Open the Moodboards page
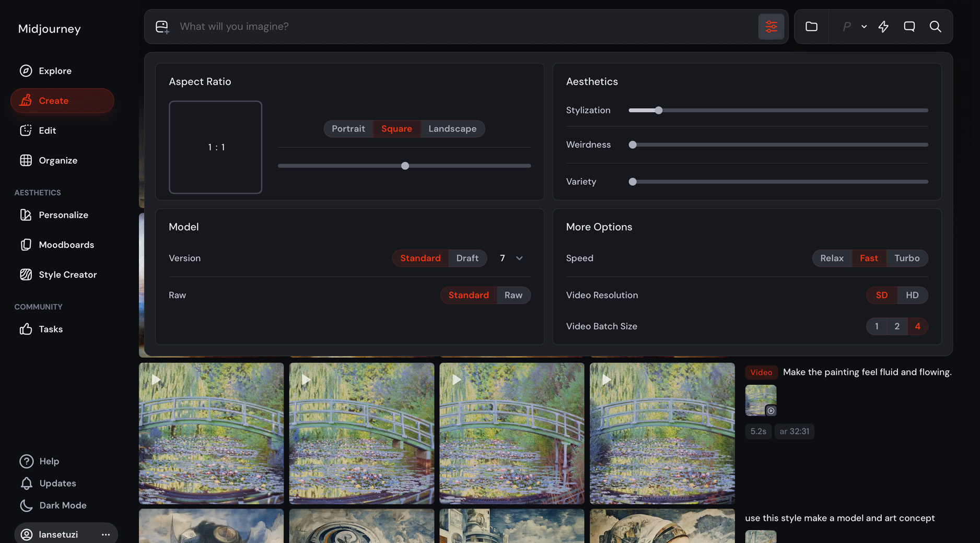 (62, 245)
